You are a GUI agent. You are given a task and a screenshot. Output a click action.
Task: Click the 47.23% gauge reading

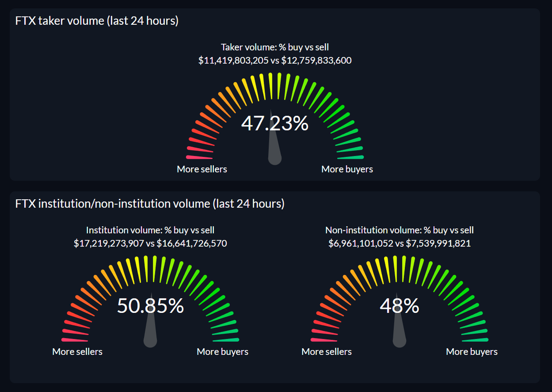275,124
